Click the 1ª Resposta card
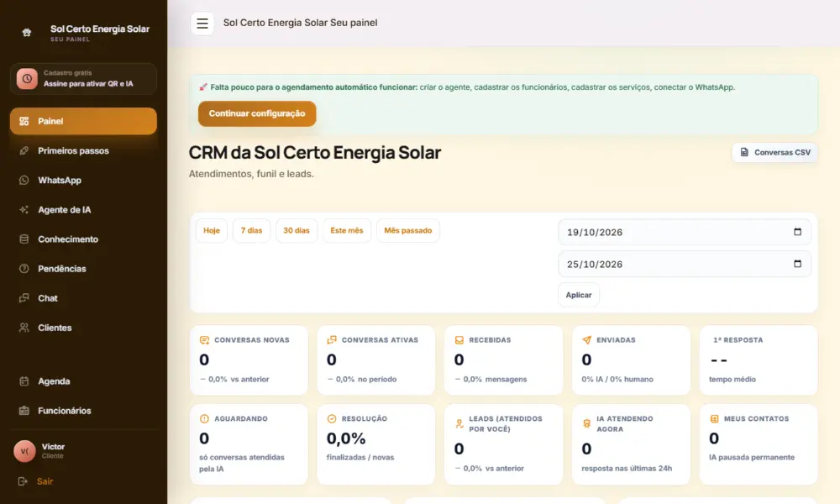Image resolution: width=840 pixels, height=504 pixels. [x=759, y=360]
